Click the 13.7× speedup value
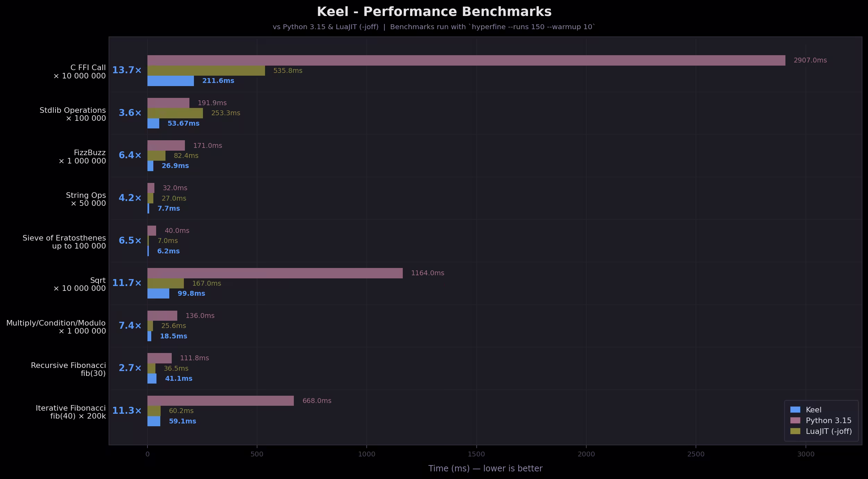Screen dimensions: 868x479 tap(127, 70)
